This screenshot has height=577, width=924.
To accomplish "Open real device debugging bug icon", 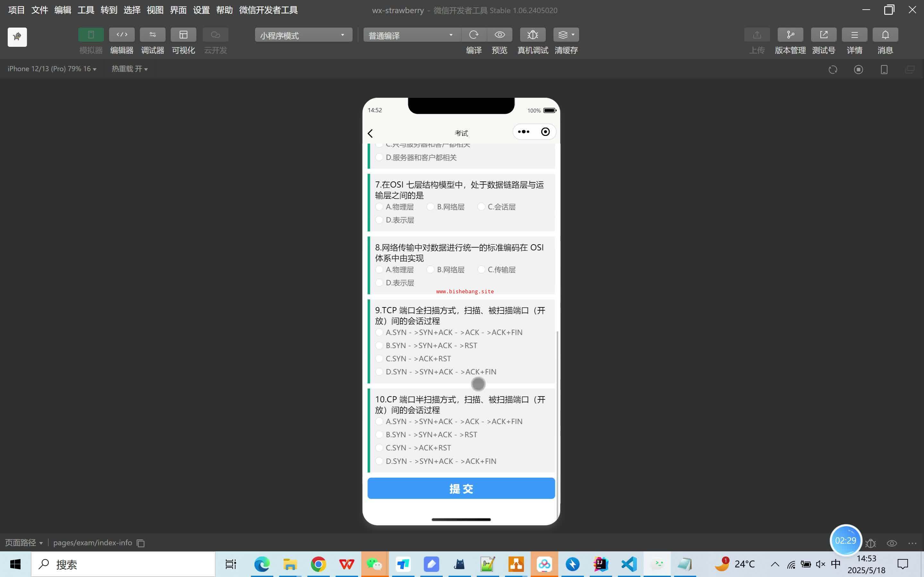I will pyautogui.click(x=532, y=35).
